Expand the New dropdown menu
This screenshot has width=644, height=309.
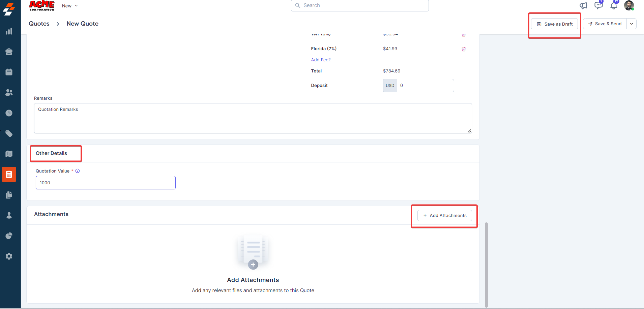[x=70, y=6]
